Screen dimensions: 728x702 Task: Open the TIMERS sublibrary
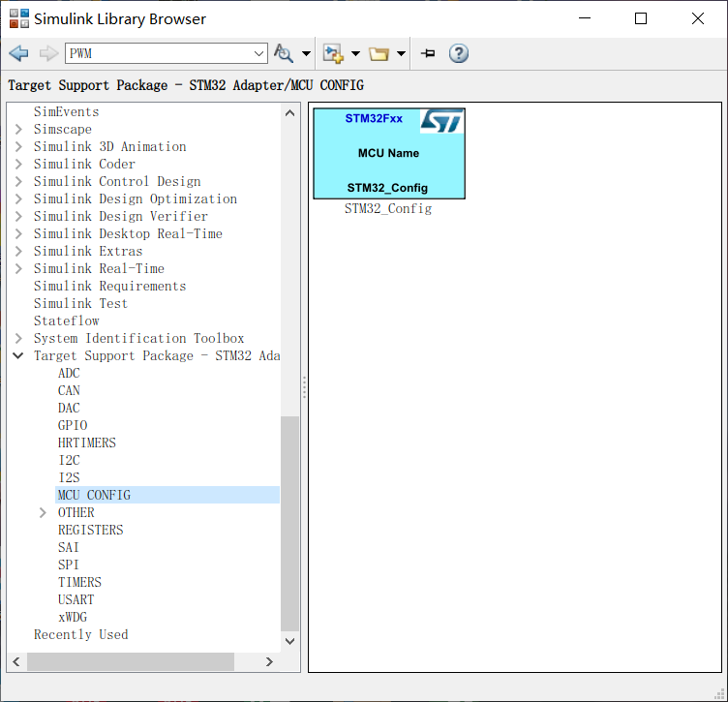tap(79, 582)
